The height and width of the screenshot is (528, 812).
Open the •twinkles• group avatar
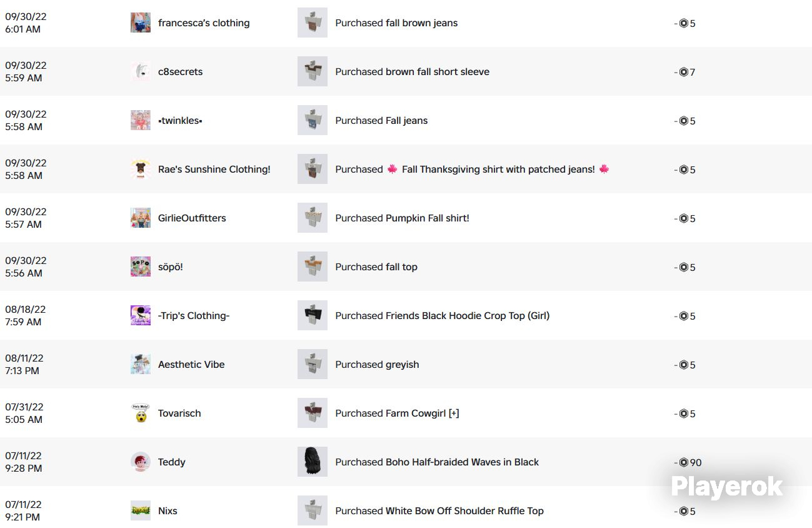click(x=141, y=120)
